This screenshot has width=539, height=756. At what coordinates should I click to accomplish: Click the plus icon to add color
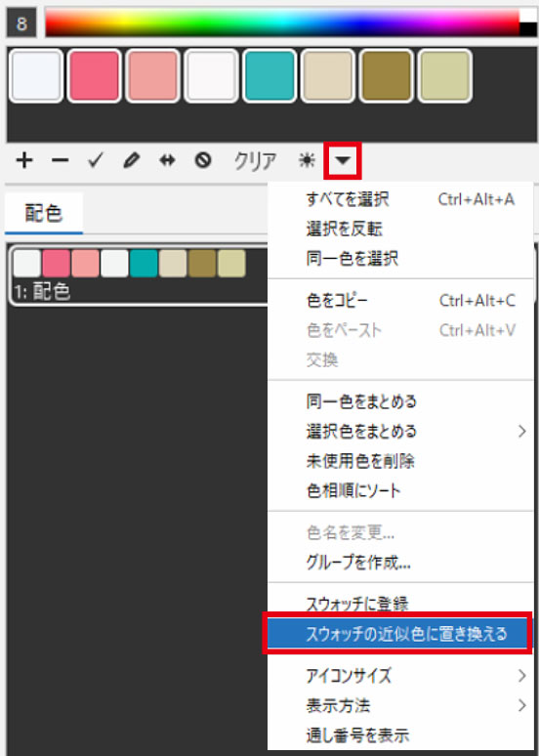tap(24, 160)
